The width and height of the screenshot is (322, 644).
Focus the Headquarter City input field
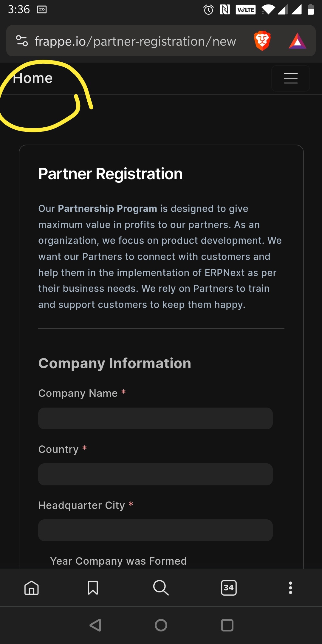(x=155, y=530)
